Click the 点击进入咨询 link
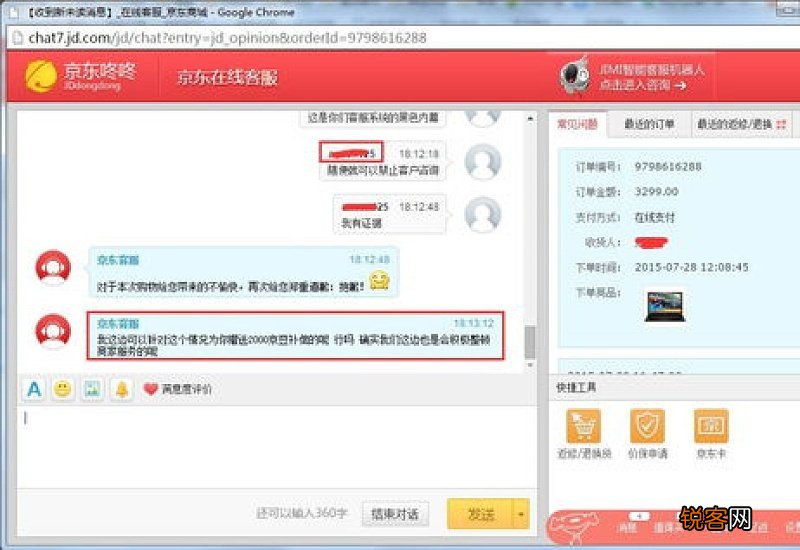The height and width of the screenshot is (550, 800). coord(643,85)
